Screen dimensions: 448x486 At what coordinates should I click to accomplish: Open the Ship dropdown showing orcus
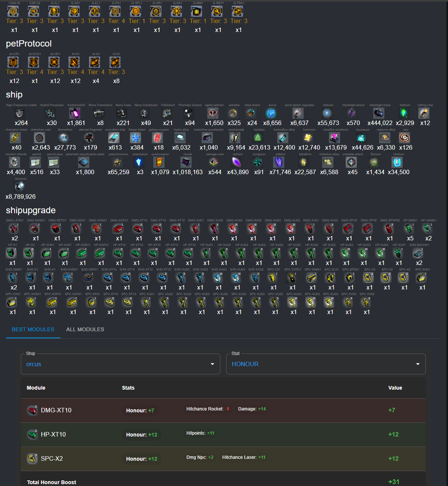coord(121,364)
